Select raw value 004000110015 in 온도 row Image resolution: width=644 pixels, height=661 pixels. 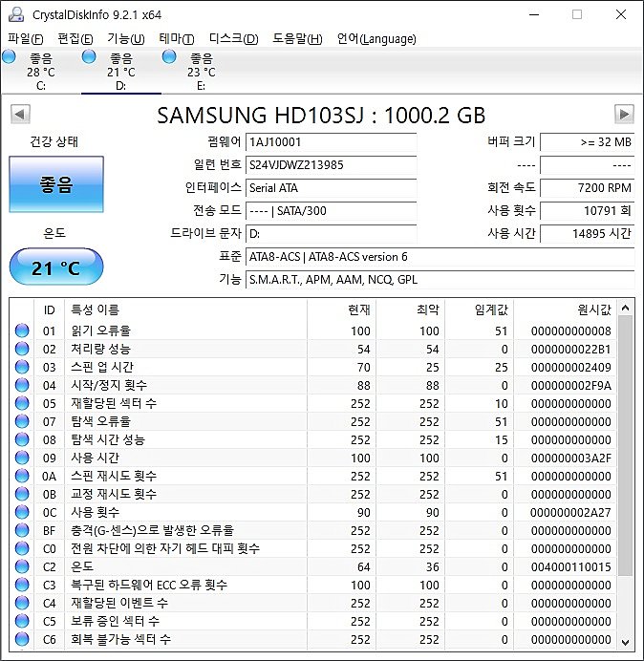(x=571, y=567)
